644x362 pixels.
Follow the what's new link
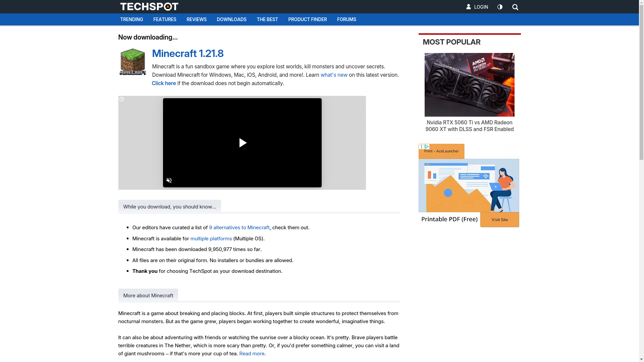click(x=334, y=75)
